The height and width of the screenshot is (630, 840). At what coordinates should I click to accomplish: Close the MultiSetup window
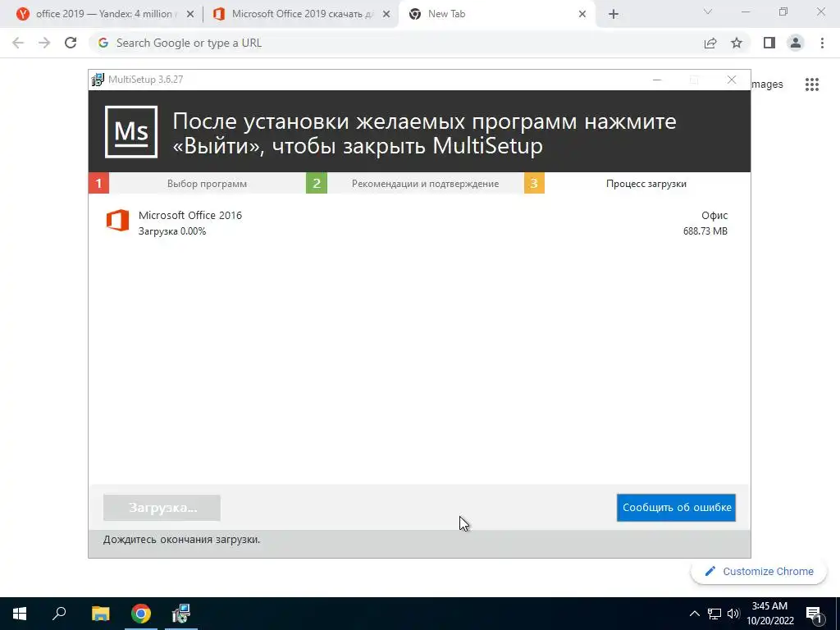pos(731,80)
